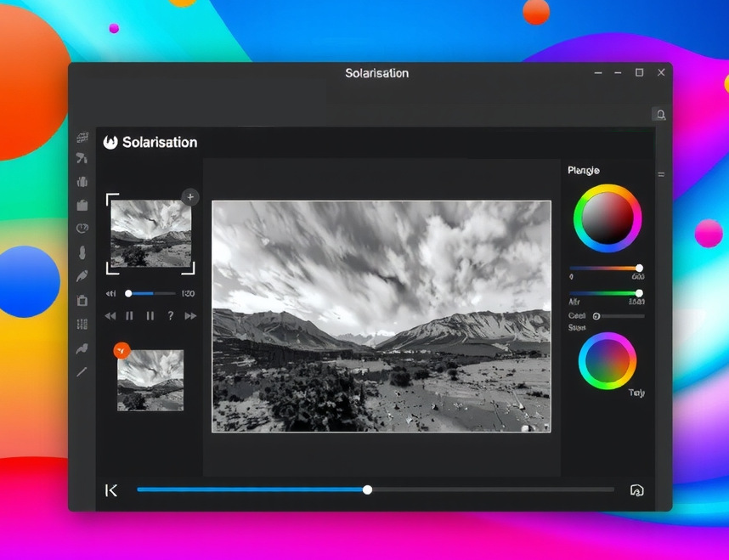Screen dimensions: 729x560
Task: Click the question mark help button
Action: pyautogui.click(x=170, y=316)
